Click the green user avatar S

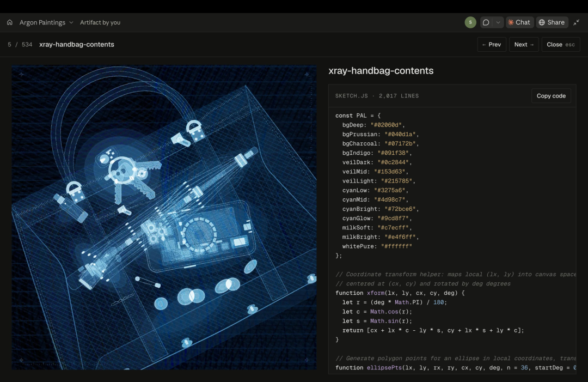point(470,22)
